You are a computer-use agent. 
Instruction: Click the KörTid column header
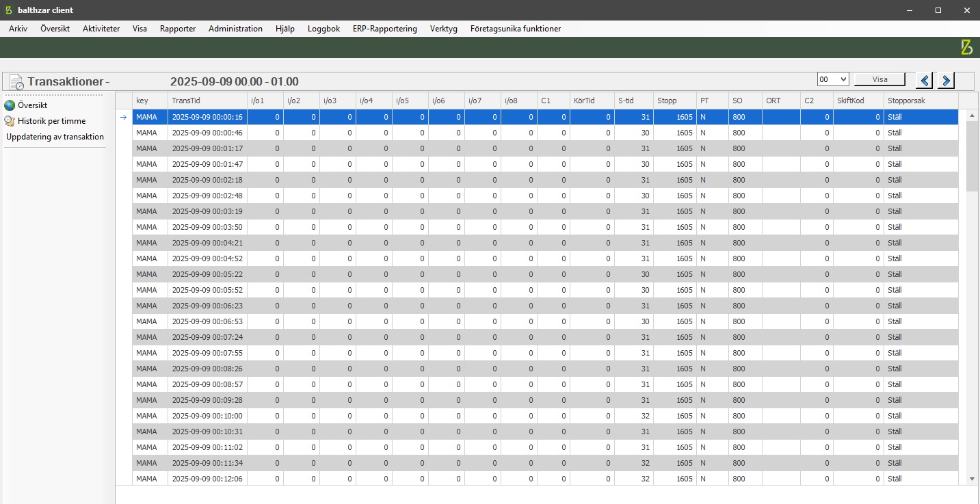tap(592, 101)
